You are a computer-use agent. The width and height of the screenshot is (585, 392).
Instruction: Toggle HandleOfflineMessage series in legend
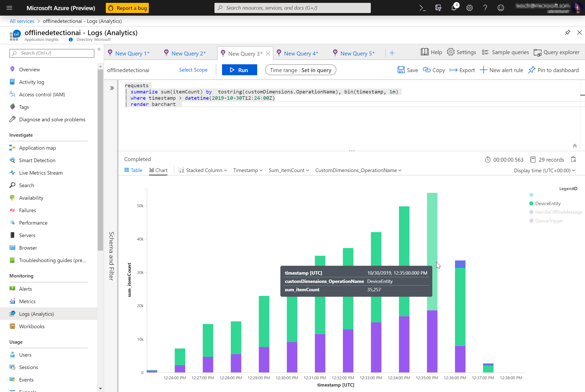coord(558,212)
